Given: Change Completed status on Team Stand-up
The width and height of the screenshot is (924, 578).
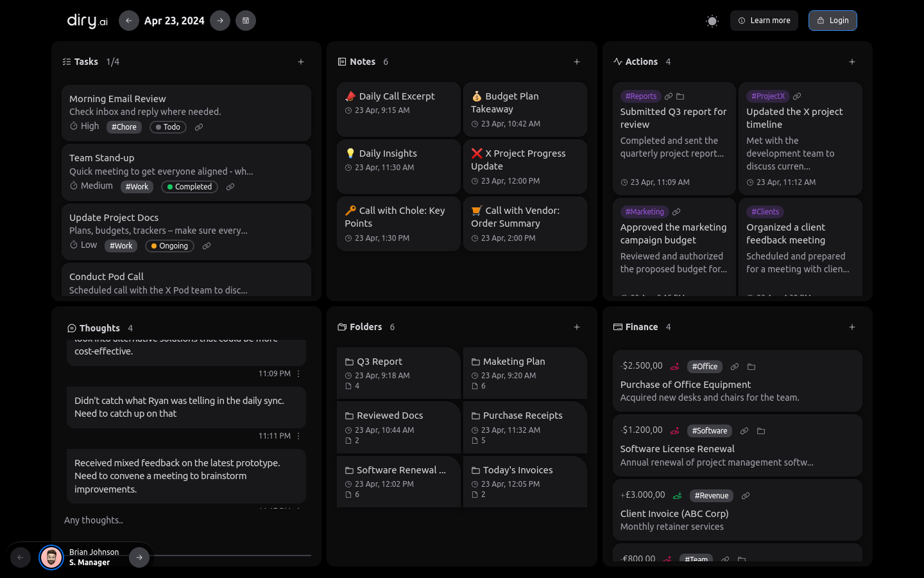Looking at the screenshot, I should [189, 187].
